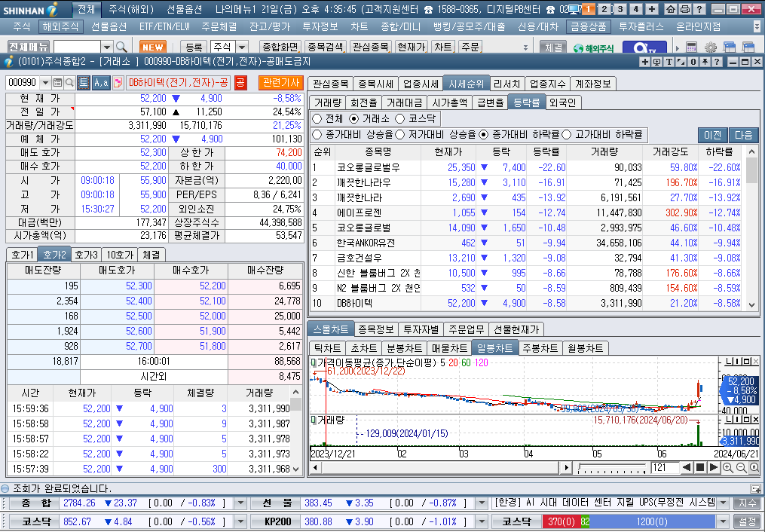Screen dimensions: 765x532
Task: Expand the 종합 index row dropdown
Action: click(x=240, y=503)
